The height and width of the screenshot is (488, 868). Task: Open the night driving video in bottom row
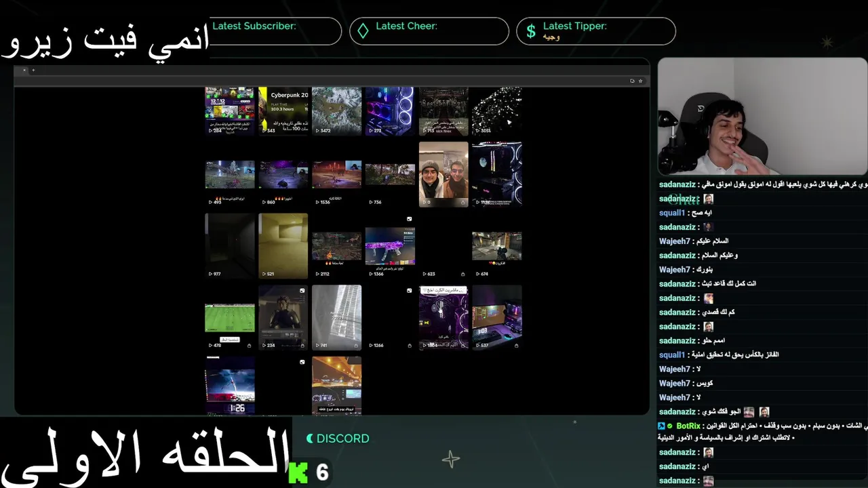click(x=337, y=385)
